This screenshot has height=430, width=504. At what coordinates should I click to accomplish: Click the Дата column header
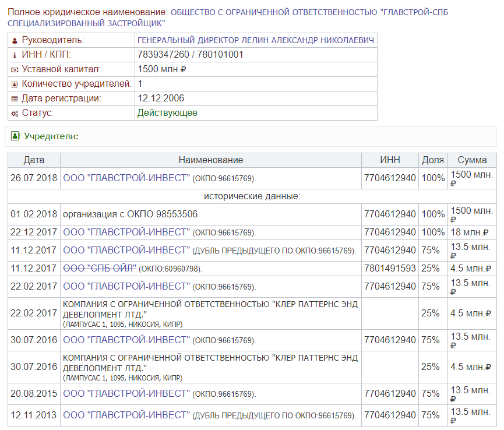tap(34, 160)
